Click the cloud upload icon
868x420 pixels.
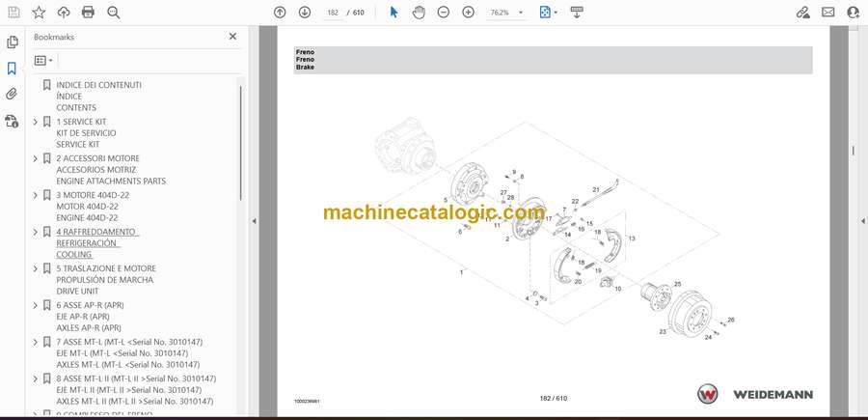pos(64,13)
